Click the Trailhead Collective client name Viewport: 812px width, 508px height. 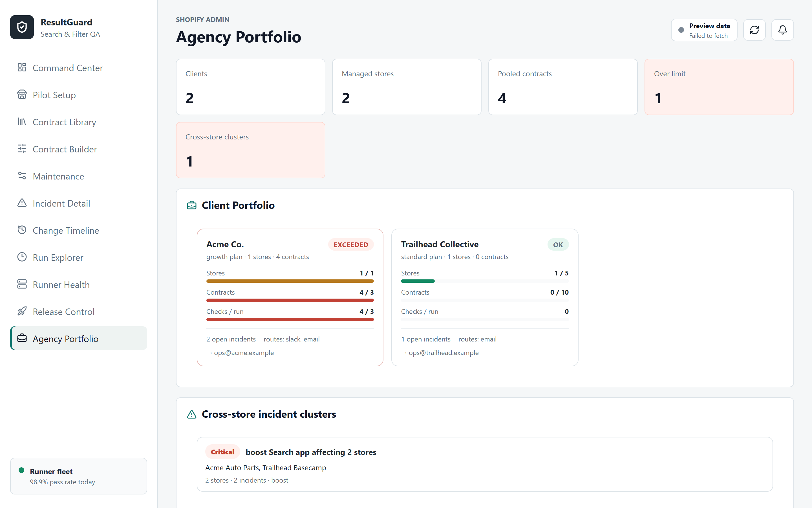tap(440, 244)
